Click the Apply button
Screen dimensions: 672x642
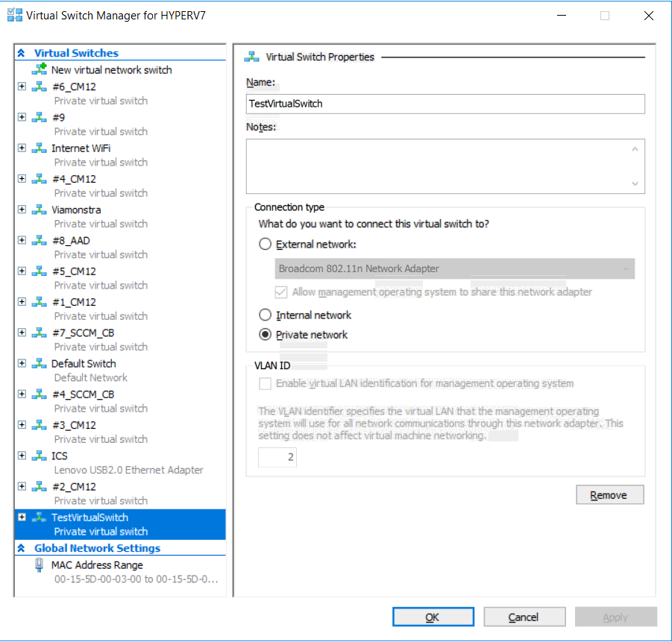[616, 617]
